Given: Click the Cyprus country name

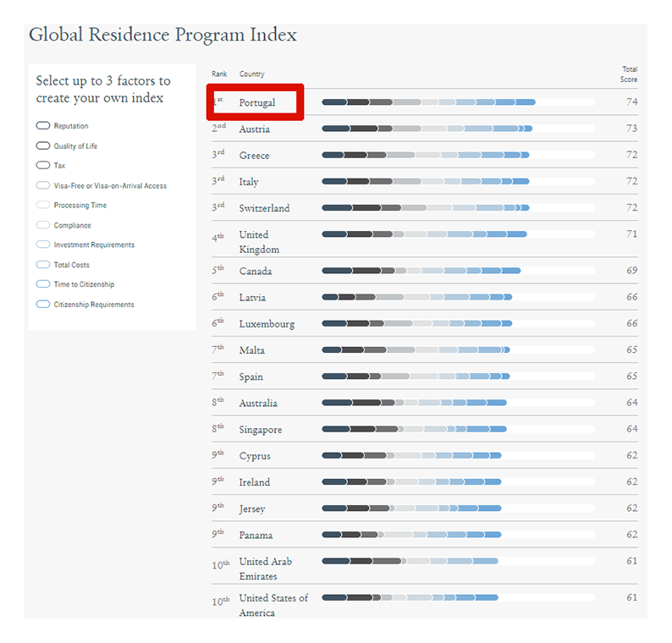Looking at the screenshot, I should (x=255, y=456).
